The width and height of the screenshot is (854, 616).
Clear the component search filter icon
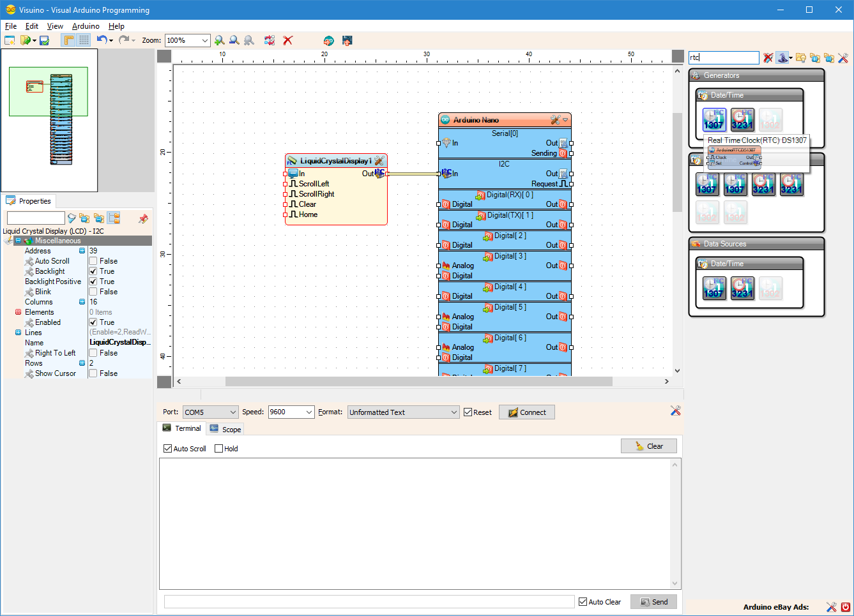coord(768,57)
